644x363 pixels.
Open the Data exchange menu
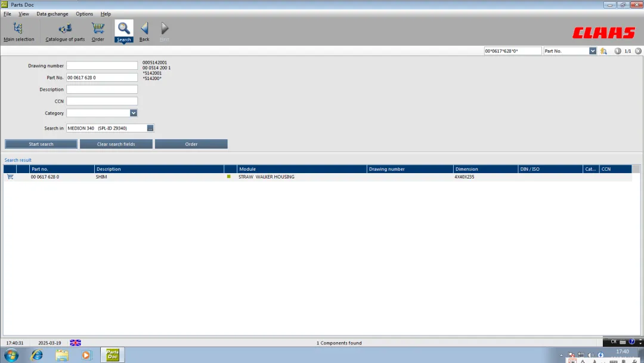tap(52, 14)
